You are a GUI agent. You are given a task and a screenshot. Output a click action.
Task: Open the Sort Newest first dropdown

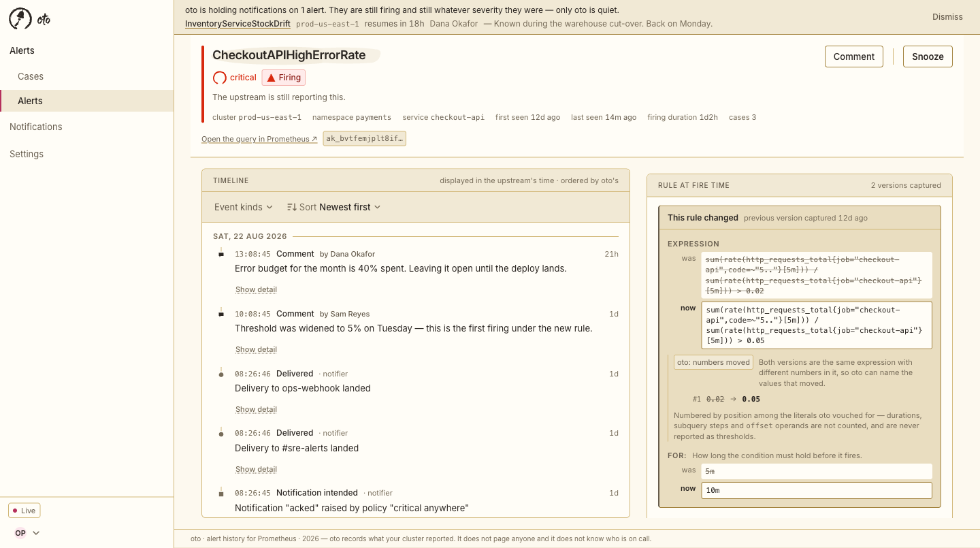point(334,207)
